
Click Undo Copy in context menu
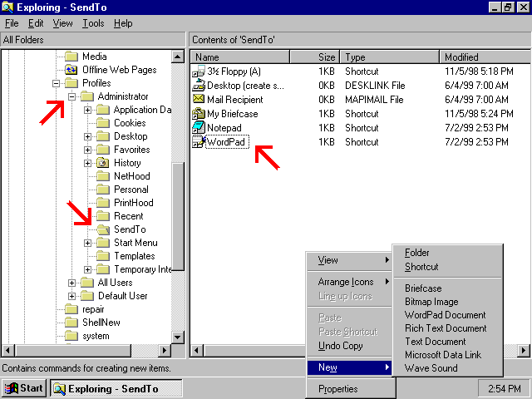[349, 346]
